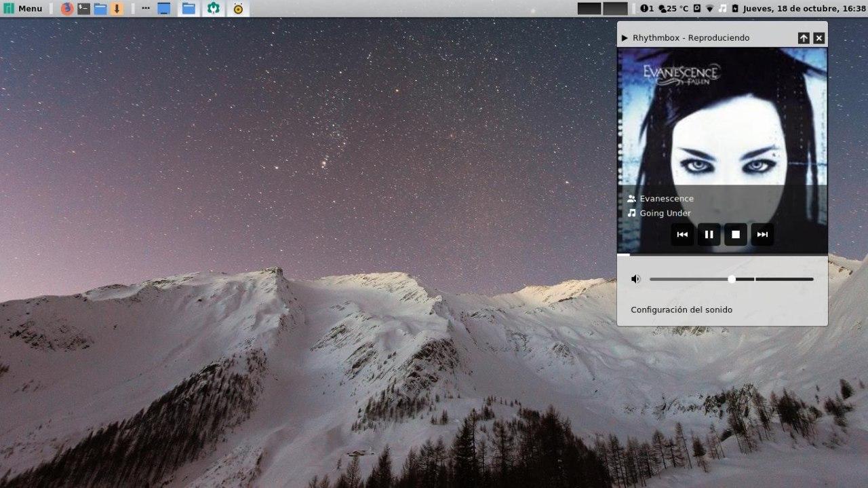Image resolution: width=868 pixels, height=488 pixels.
Task: Skip to the next track
Action: pos(762,235)
